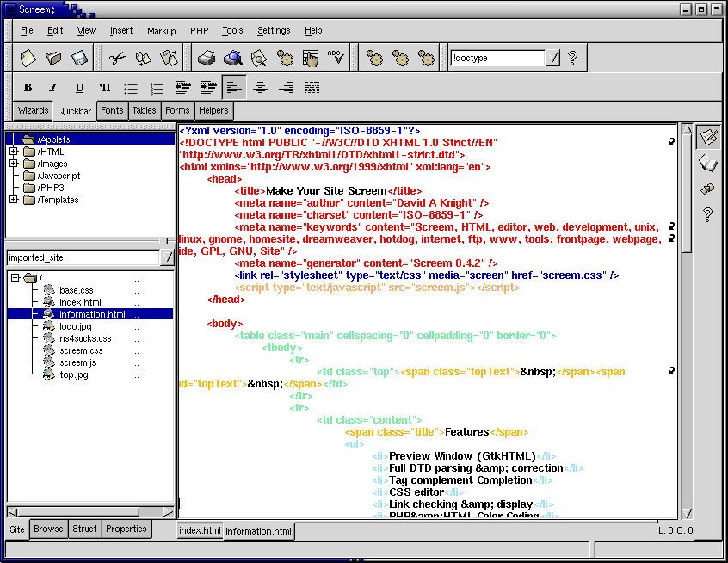Select the /PHP3 folder
Viewport: 728px width, 563px height.
click(x=51, y=188)
